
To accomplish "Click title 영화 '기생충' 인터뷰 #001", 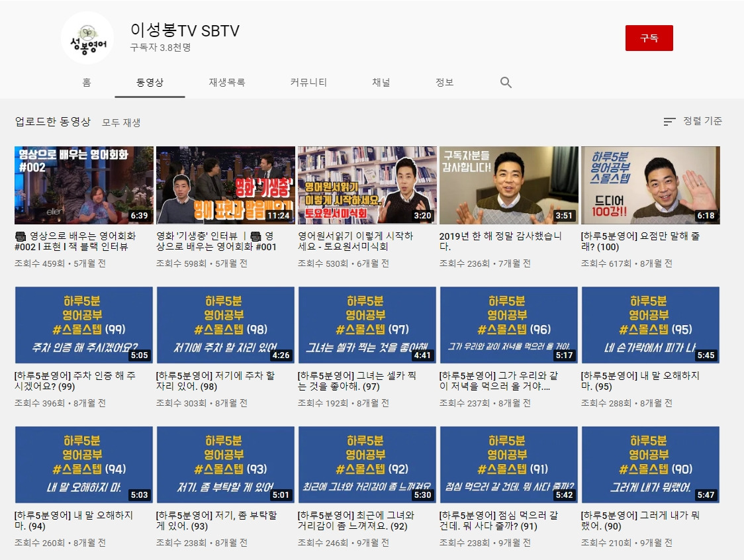I will point(216,241).
